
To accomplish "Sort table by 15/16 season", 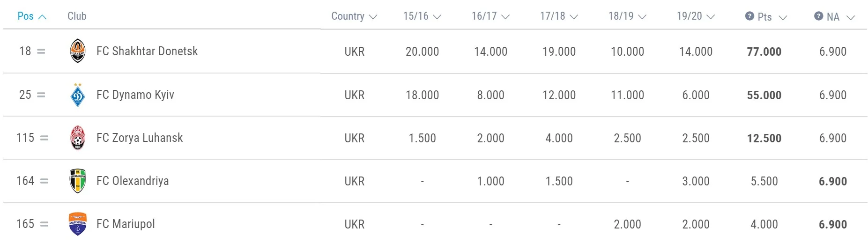I will pos(422,16).
